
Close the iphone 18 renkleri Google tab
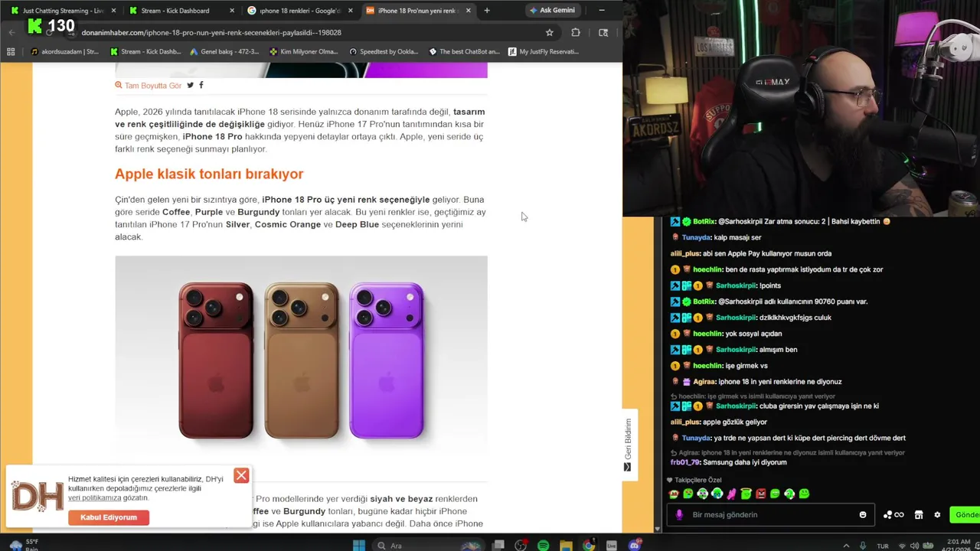click(351, 11)
